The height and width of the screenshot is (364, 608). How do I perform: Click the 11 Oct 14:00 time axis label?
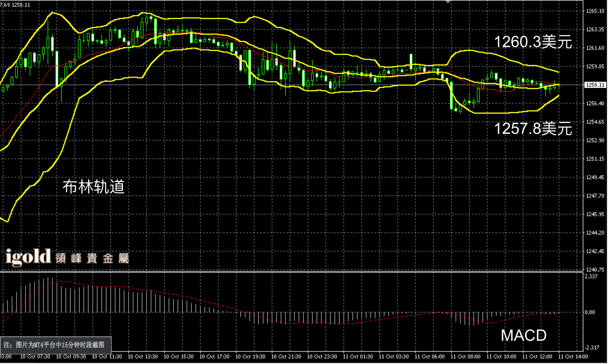(573, 357)
